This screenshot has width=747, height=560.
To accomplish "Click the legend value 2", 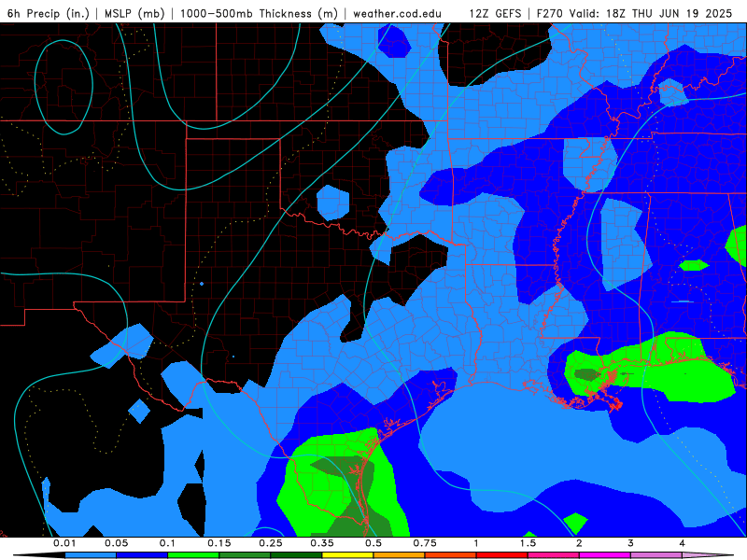I will click(x=579, y=543).
